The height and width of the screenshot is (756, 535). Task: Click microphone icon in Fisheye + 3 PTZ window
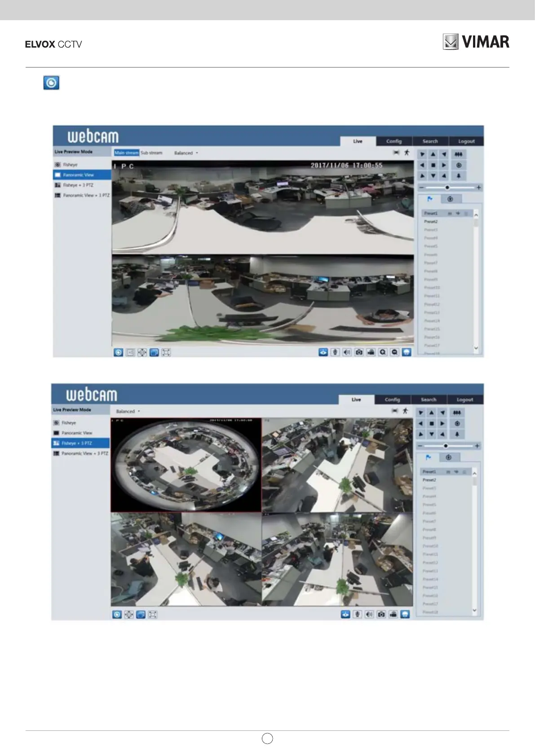(x=357, y=614)
